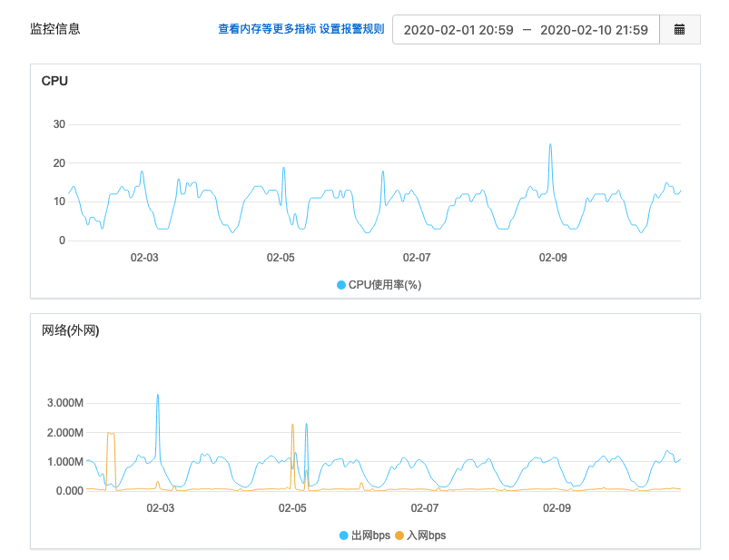Screen dimensions: 729x560
Task: Click the 02-07 label on CPU chart axis
Action: (417, 258)
